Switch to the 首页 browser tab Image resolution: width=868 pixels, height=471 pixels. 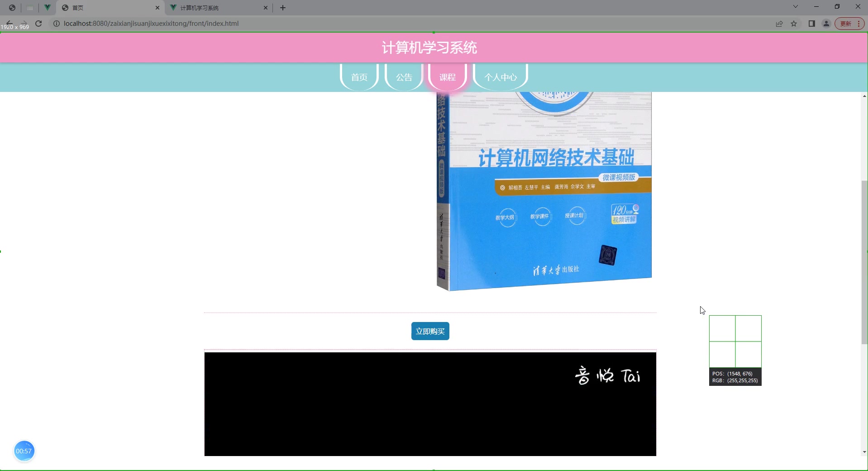click(111, 8)
